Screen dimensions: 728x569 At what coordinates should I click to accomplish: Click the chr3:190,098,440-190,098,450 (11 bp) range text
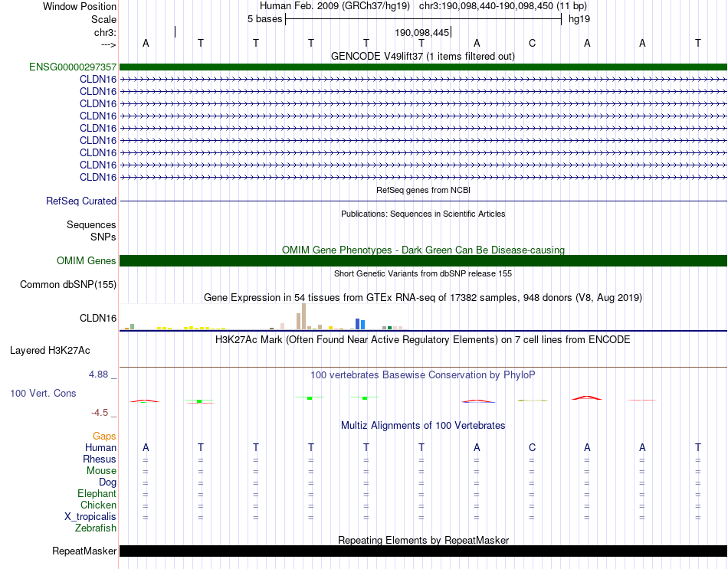coord(503,6)
